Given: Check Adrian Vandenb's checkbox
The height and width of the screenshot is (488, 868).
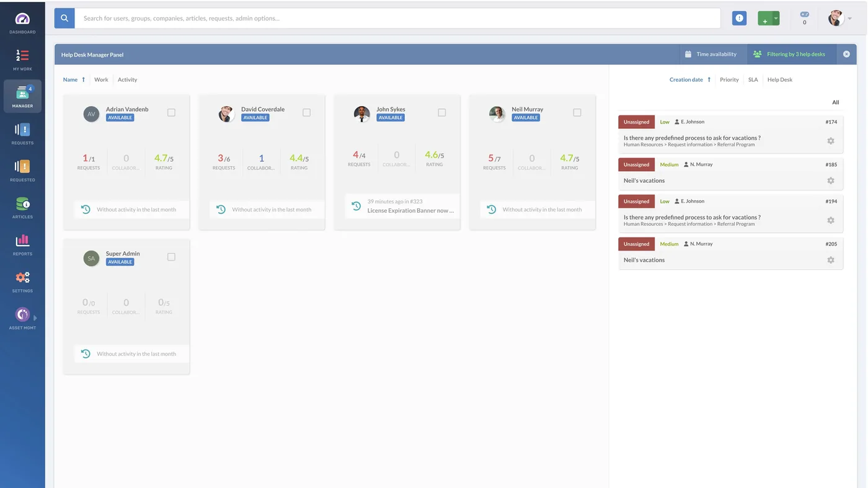Looking at the screenshot, I should point(171,112).
